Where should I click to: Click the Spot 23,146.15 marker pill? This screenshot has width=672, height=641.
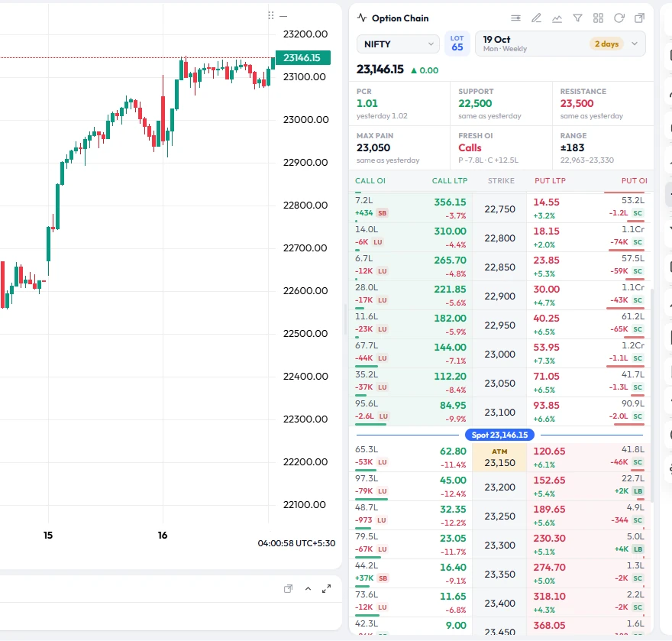coord(499,435)
